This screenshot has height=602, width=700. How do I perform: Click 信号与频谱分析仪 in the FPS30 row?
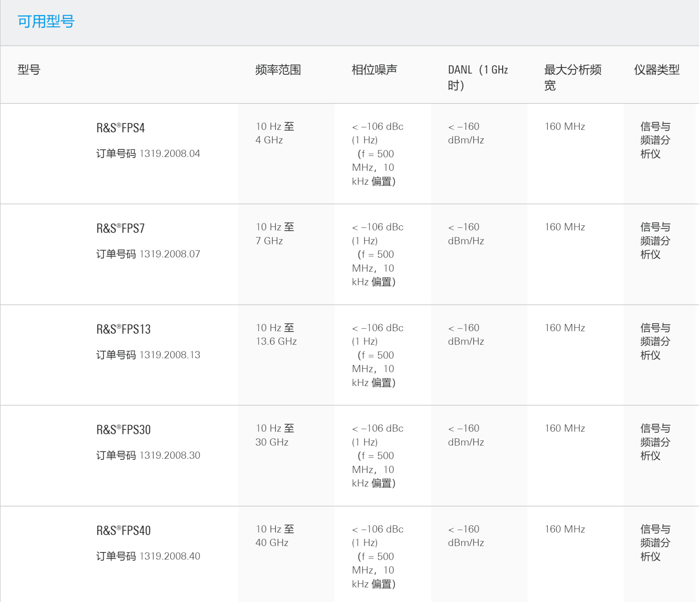click(655, 442)
